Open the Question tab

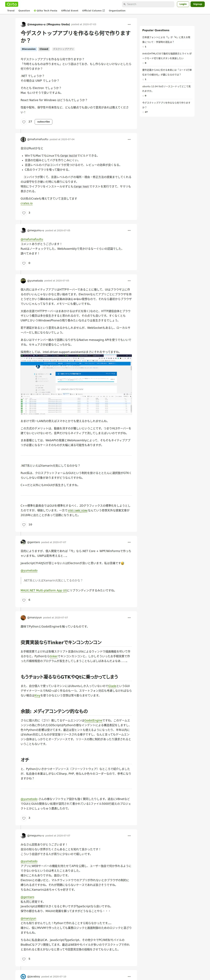[24, 11]
